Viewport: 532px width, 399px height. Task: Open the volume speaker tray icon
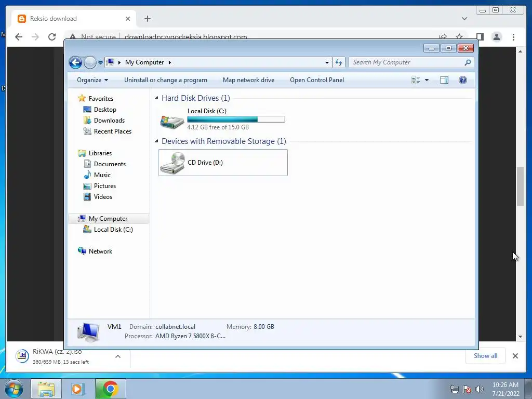[479, 389]
